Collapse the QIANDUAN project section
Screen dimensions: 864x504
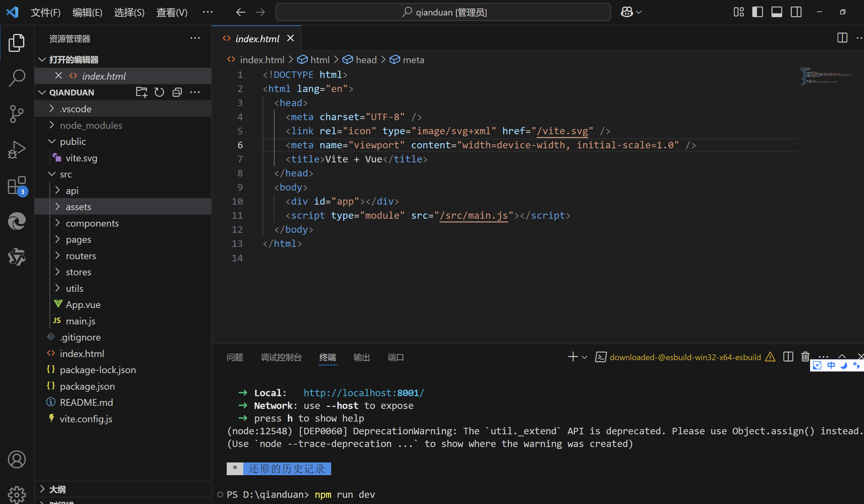42,92
